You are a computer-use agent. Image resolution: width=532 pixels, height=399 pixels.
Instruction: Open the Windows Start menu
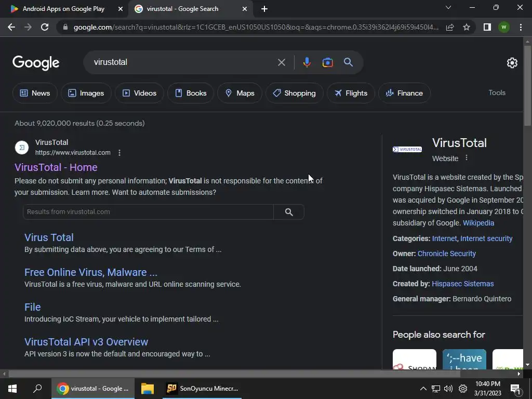point(12,389)
